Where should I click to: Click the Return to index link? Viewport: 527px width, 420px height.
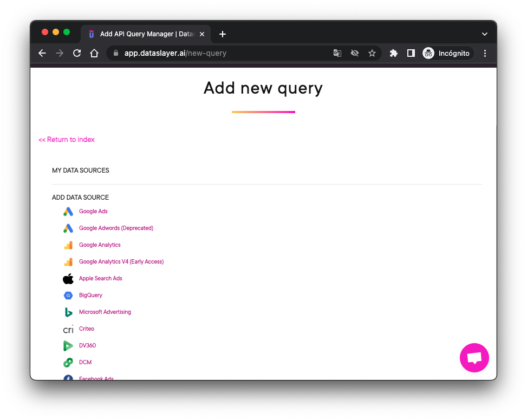point(66,139)
